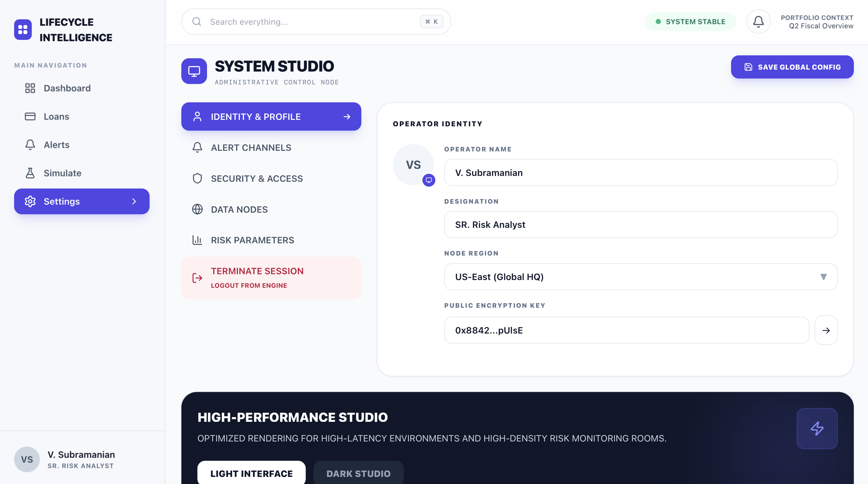868x484 pixels.
Task: Click Terminate Session logout button
Action: (271, 278)
